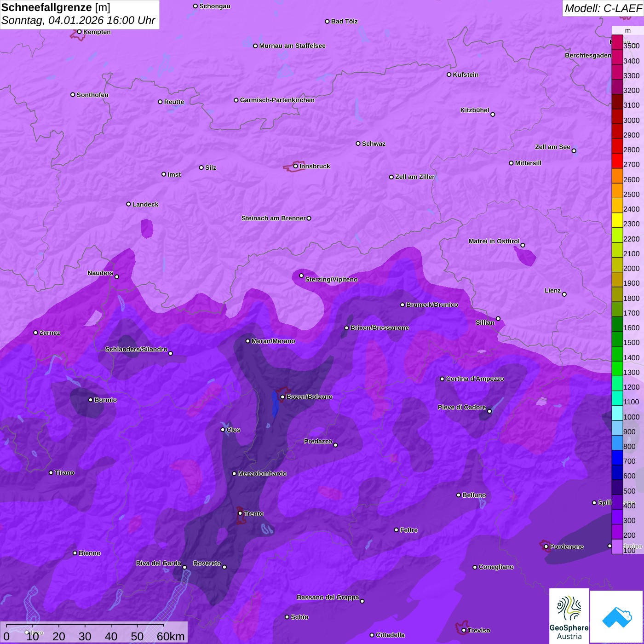Image resolution: width=644 pixels, height=644 pixels.
Task: Click the 'Schneefallgrenze [m]' title
Action: pyautogui.click(x=56, y=7)
